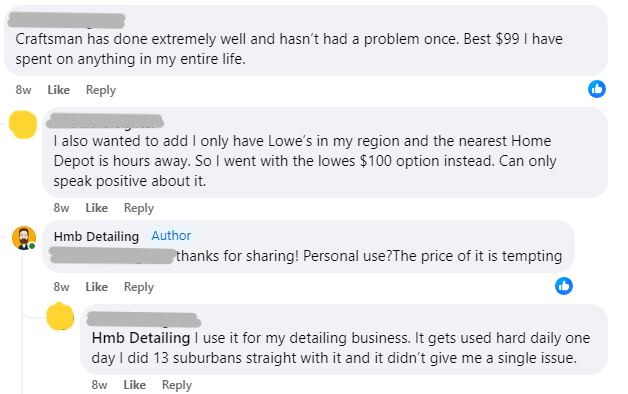Like the comment about Lowe's $100 option
Screen dimensions: 628x394
point(97,208)
